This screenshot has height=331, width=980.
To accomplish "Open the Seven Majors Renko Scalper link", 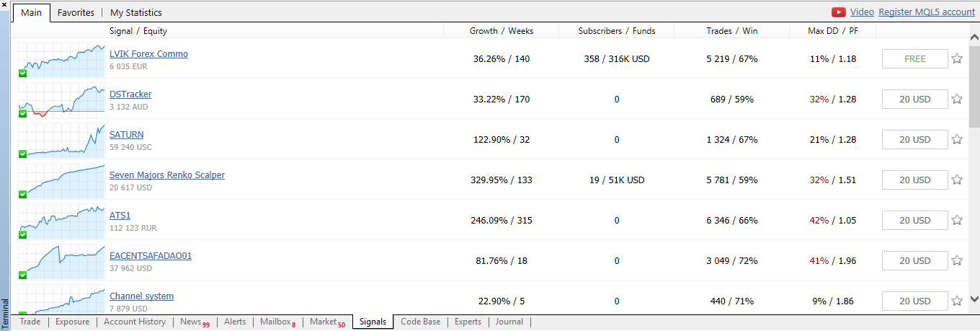I will click(x=166, y=175).
